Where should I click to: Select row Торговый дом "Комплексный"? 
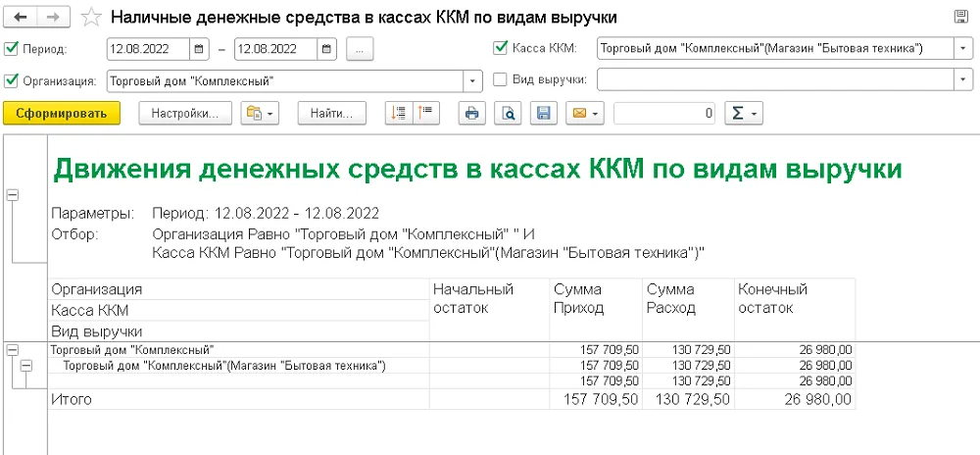(x=451, y=350)
